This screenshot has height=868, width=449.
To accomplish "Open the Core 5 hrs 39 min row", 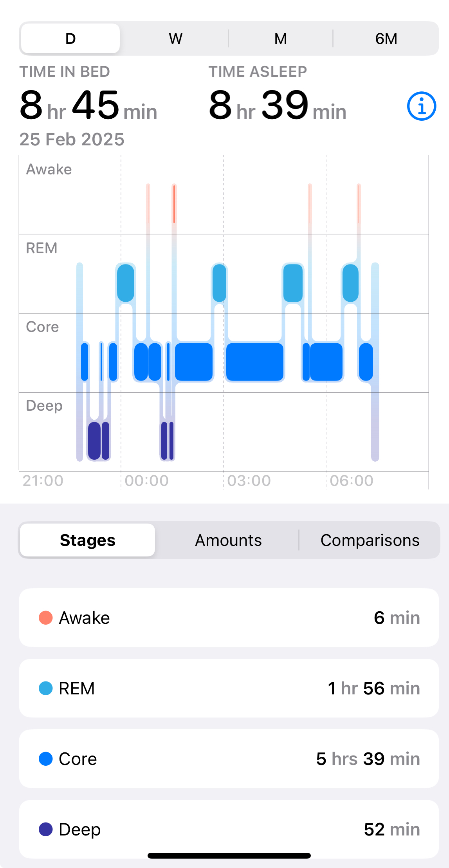I will 229,759.
